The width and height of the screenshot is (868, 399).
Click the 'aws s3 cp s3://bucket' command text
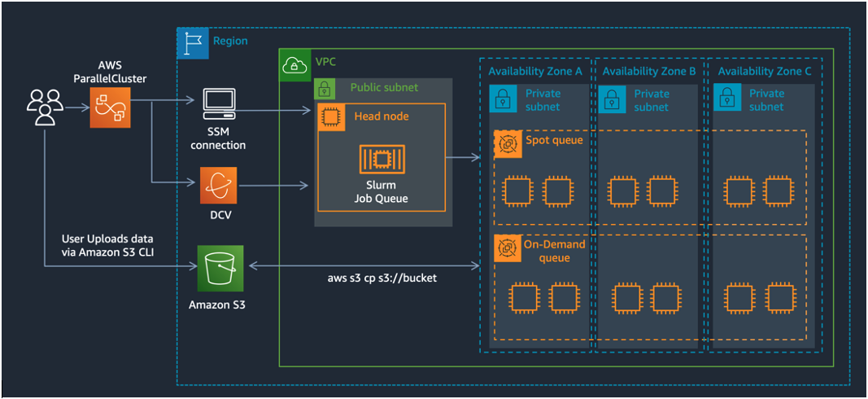(382, 278)
